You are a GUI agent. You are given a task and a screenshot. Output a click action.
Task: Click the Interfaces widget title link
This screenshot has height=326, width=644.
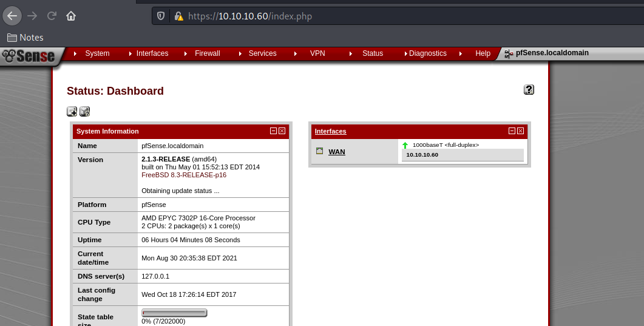point(331,131)
